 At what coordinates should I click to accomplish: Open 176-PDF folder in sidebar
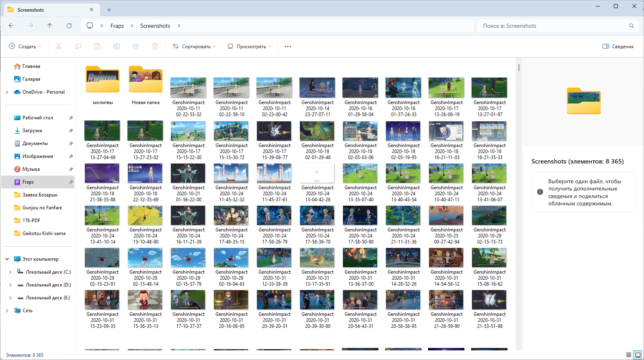(x=31, y=221)
